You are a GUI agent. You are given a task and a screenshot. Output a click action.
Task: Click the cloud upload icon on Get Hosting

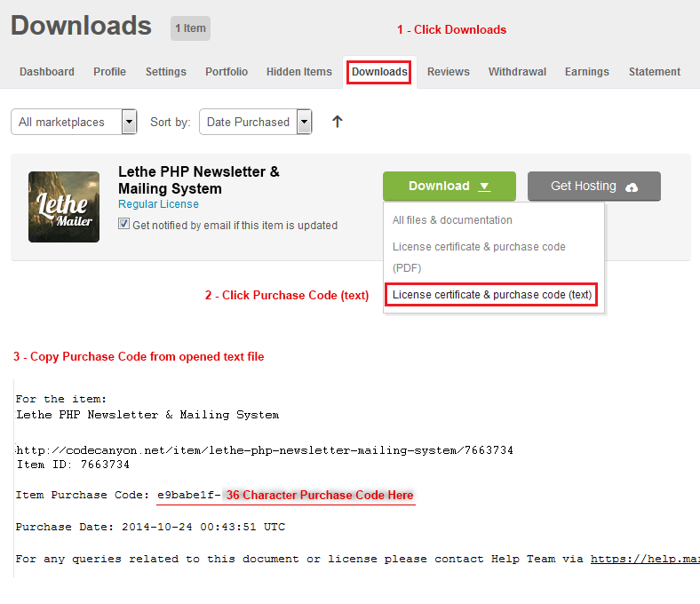[x=632, y=187]
